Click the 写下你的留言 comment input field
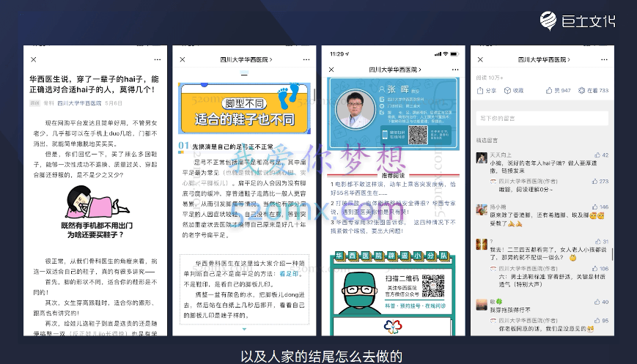The image size is (637, 364). 542,118
